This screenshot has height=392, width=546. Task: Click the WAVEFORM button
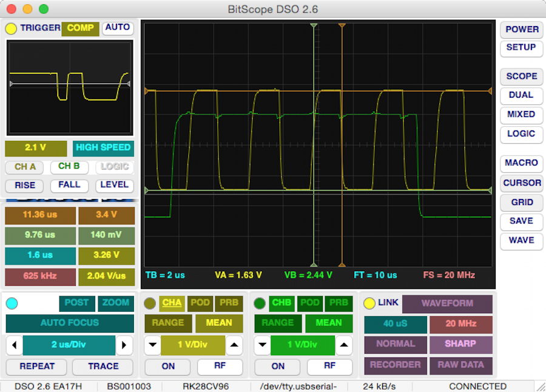coord(447,304)
